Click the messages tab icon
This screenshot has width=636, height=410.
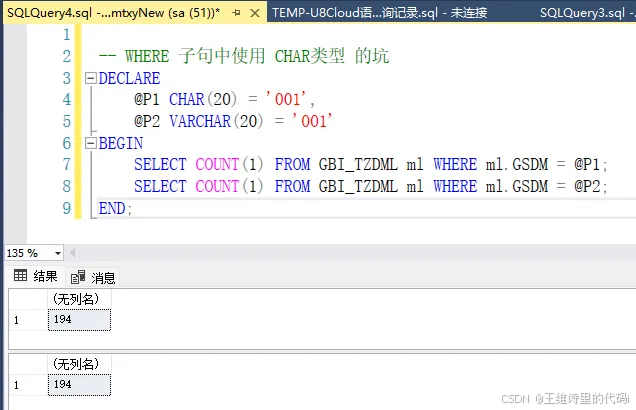point(78,277)
